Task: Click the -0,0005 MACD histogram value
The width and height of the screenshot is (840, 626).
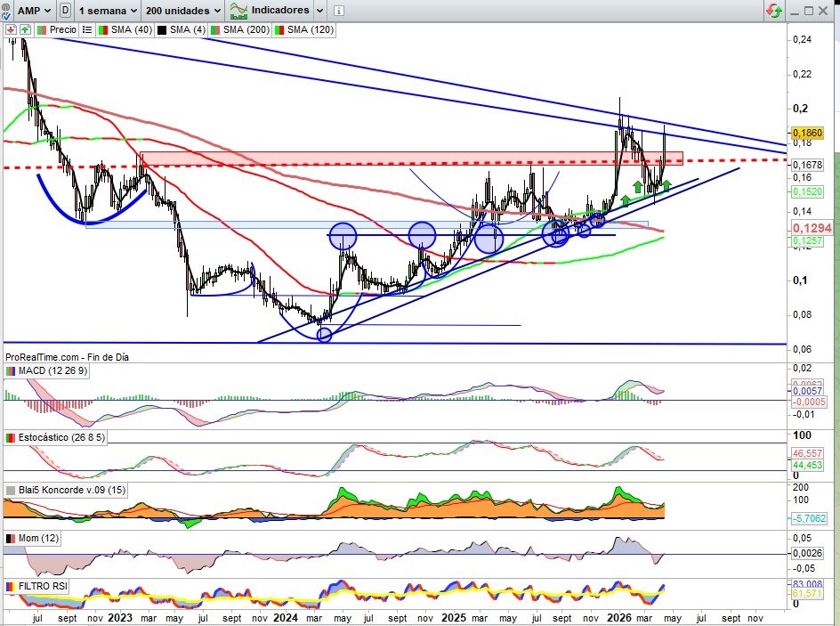Action: coord(809,402)
